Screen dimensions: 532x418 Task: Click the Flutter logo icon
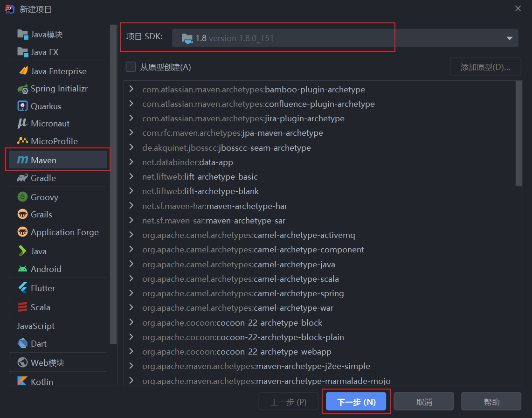click(x=23, y=288)
